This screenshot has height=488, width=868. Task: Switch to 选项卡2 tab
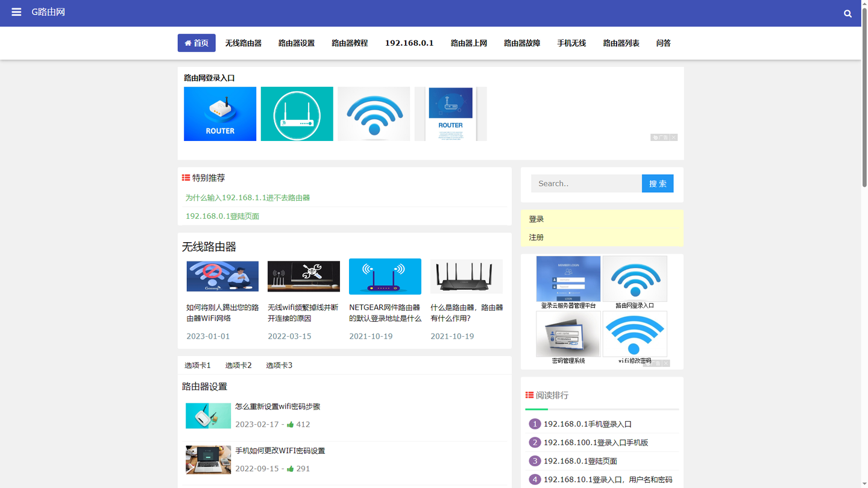239,365
